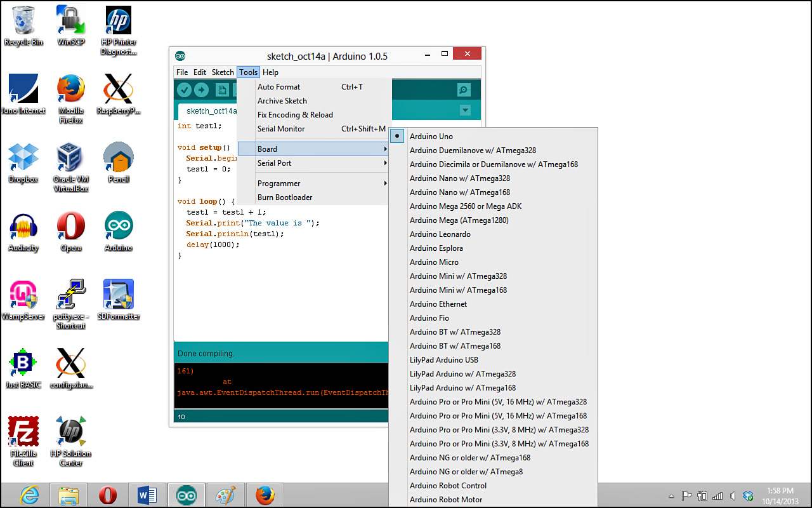Select the Pencil desktop icon
The width and height of the screenshot is (812, 508).
118,163
